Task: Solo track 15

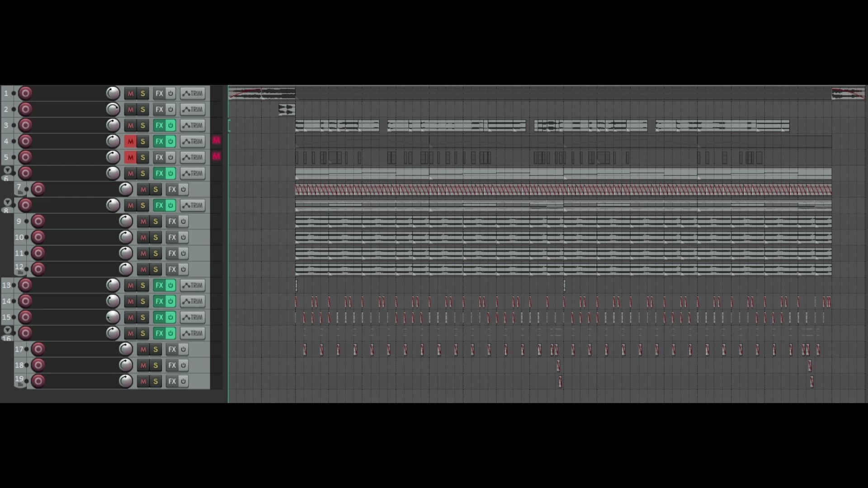Action: (x=143, y=318)
